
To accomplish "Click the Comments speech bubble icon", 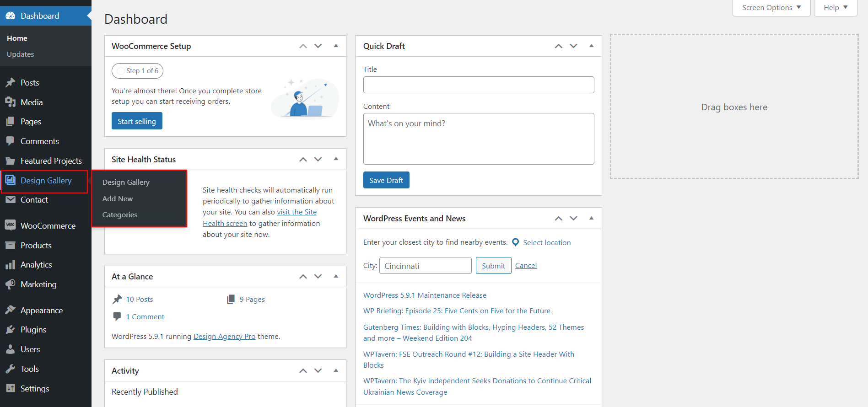I will pyautogui.click(x=10, y=141).
